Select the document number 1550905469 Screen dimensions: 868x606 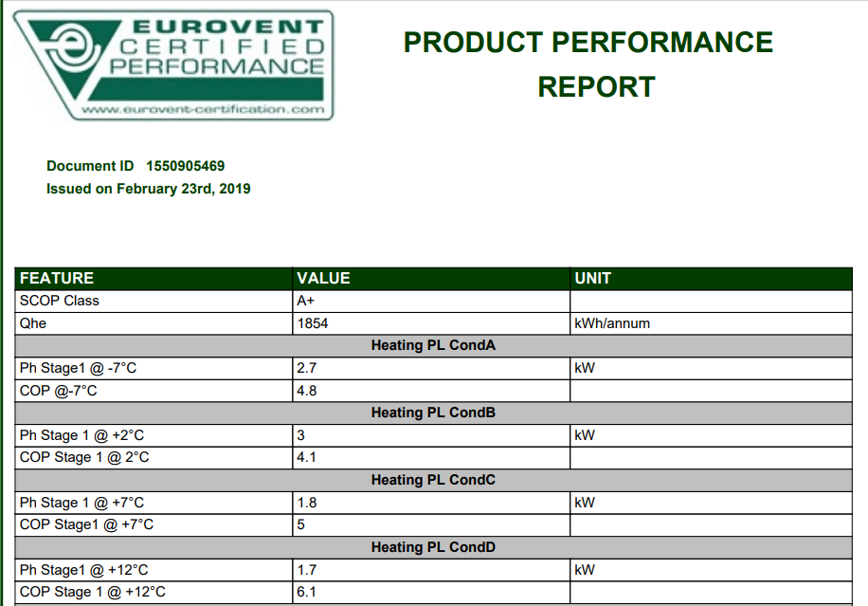click(x=186, y=166)
